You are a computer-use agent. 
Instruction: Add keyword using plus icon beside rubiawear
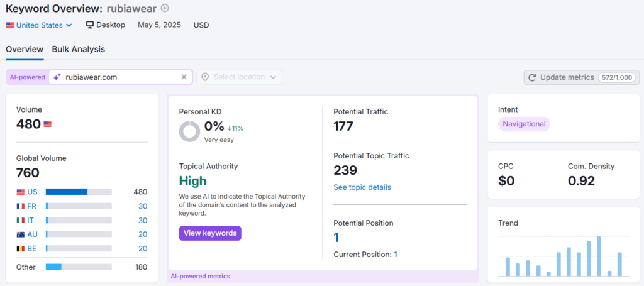point(165,8)
